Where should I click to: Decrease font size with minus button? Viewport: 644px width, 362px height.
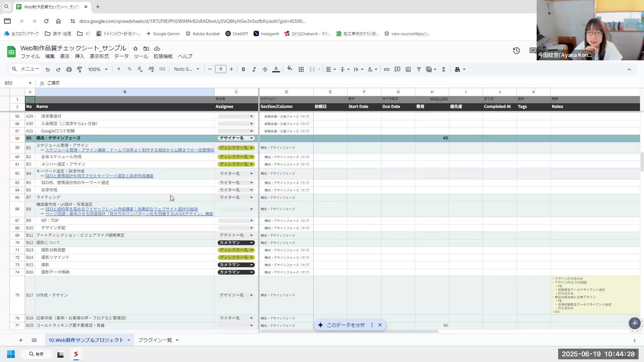pyautogui.click(x=210, y=69)
